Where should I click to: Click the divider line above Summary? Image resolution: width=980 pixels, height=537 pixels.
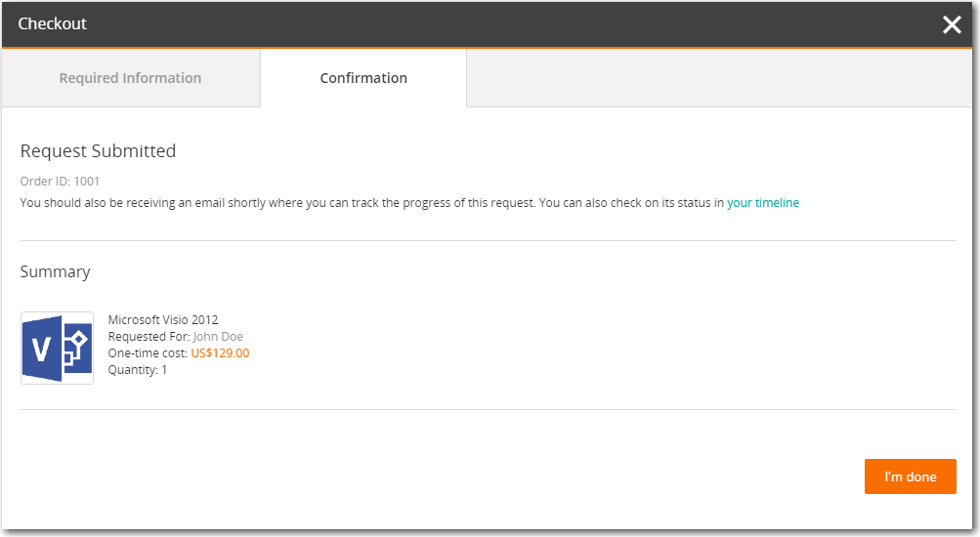click(x=489, y=240)
